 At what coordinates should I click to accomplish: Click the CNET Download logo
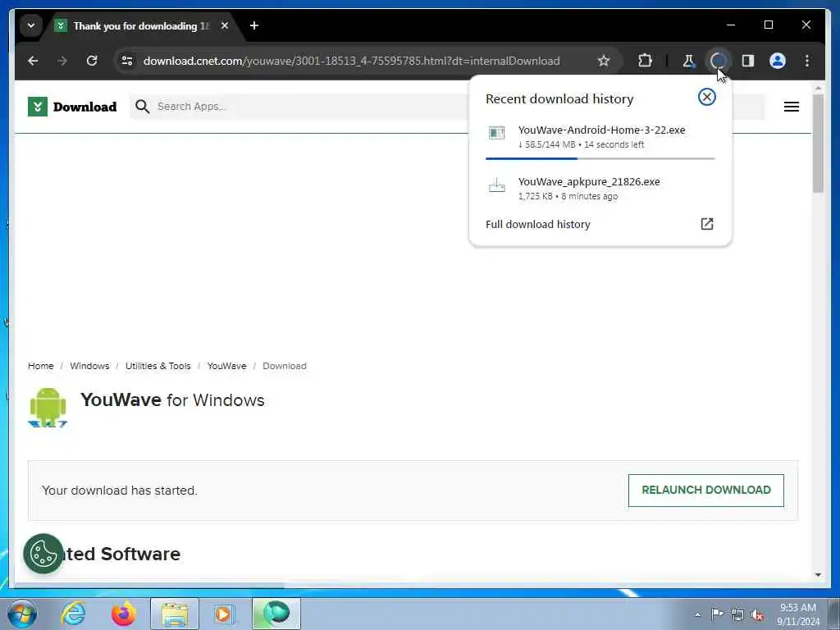tap(72, 107)
